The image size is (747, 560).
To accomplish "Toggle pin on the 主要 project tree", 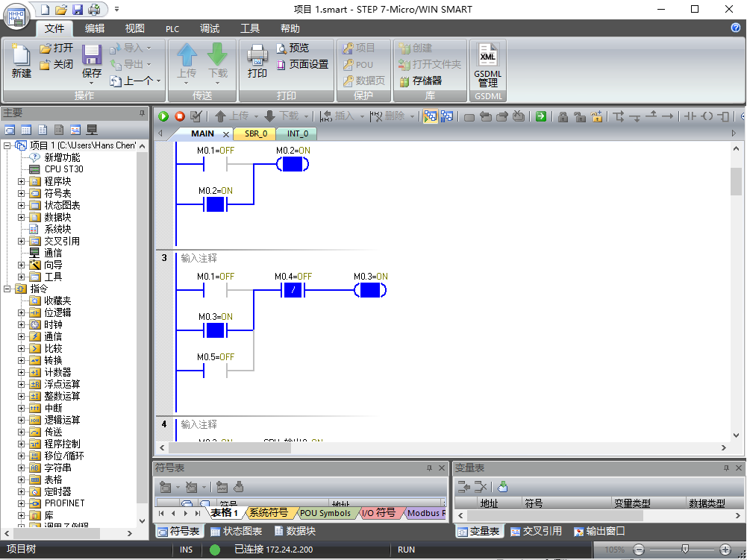I will (x=142, y=113).
